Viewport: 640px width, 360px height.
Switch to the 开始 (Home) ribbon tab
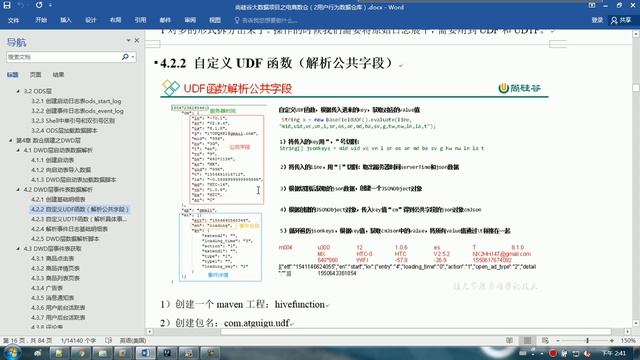41,20
